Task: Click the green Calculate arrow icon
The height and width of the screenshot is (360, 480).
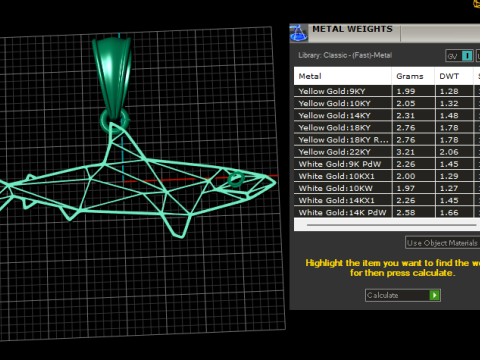Action: tap(434, 295)
